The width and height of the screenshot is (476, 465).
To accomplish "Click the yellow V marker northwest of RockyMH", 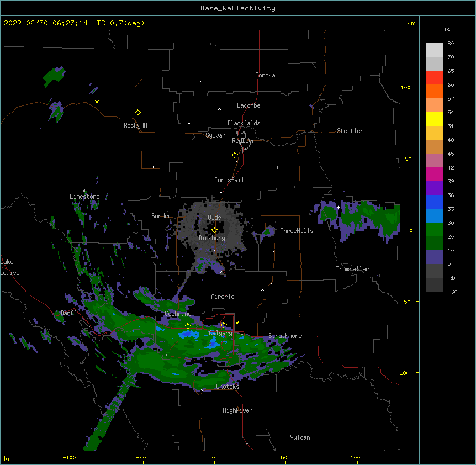I will click(x=97, y=102).
